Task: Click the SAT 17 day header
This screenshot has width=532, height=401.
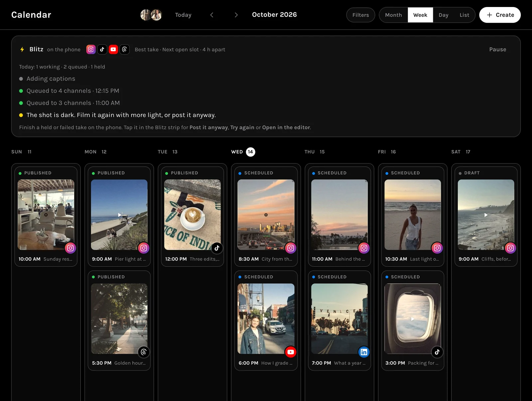Action: coord(461,152)
